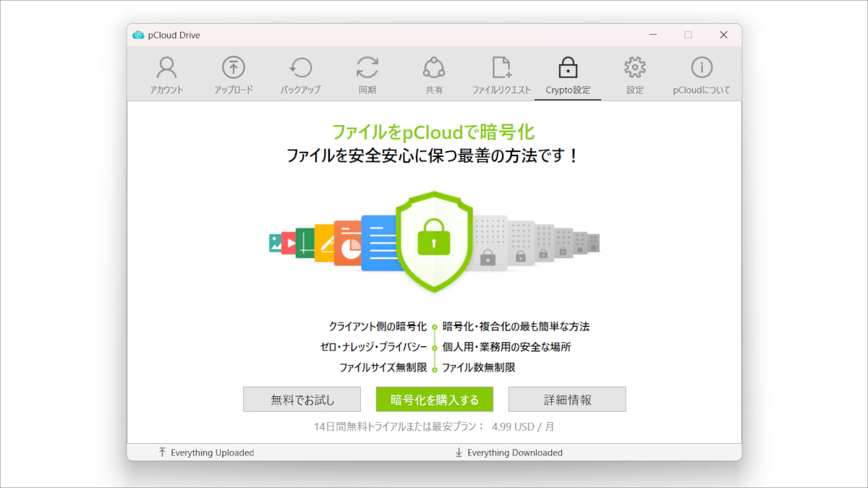Click the Crypto設定 tab label

568,90
